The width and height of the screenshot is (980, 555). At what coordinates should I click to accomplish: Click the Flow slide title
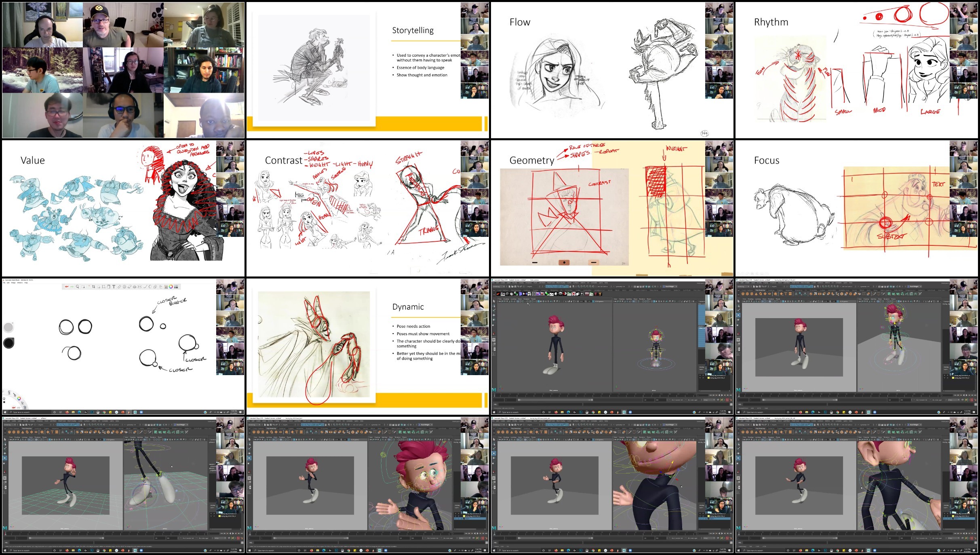click(520, 22)
